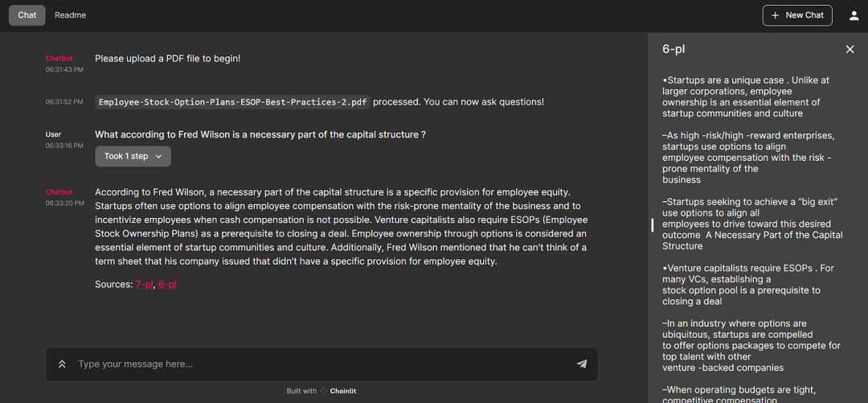Click the "User" author label

tap(53, 134)
